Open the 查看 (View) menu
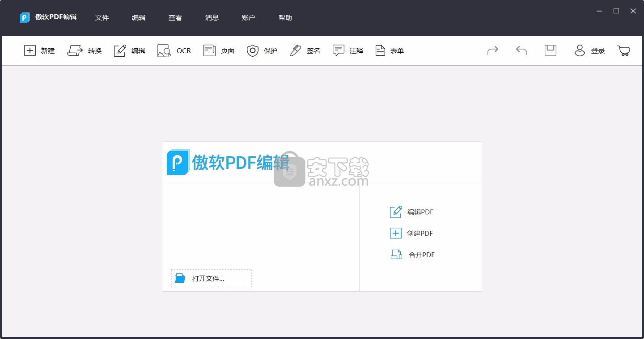Screen dimensions: 644x339 click(x=175, y=17)
